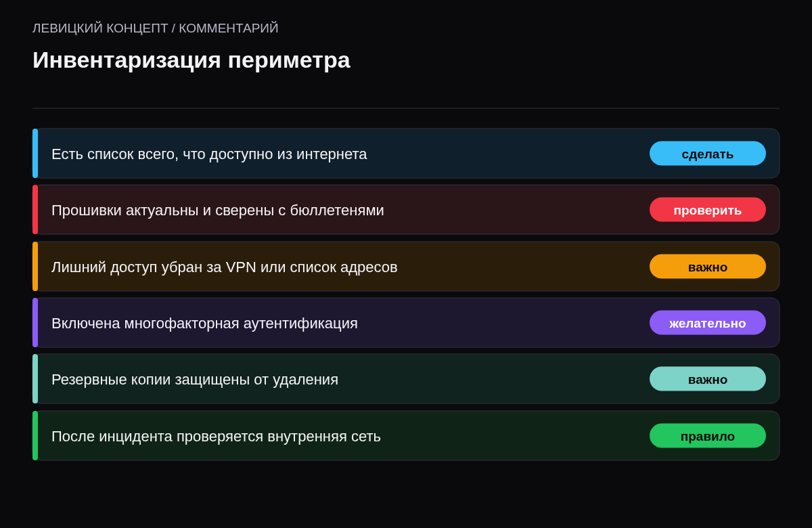This screenshot has width=812, height=528.
Task: Click the 'сделать' badge
Action: coord(708,154)
